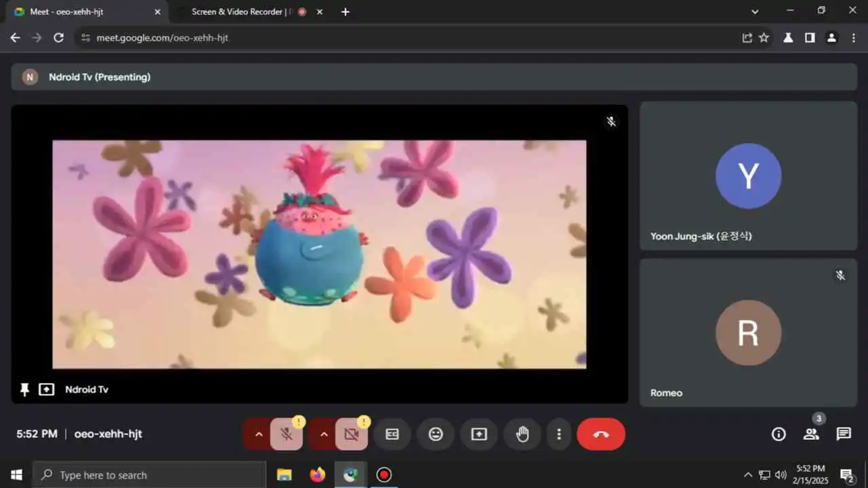Open meeting details info icon
The image size is (868, 488).
[x=778, y=434]
